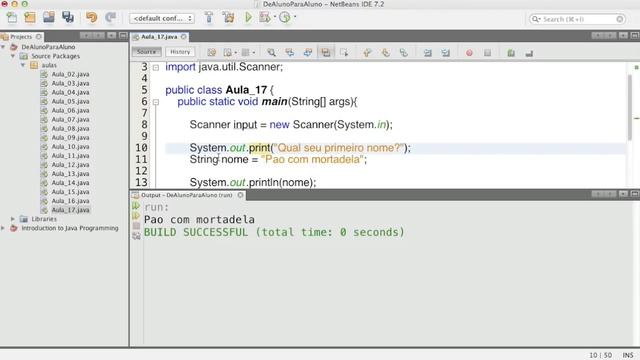Click the Re-run green arrow in Output panel
640x360 pixels.
[x=136, y=206]
